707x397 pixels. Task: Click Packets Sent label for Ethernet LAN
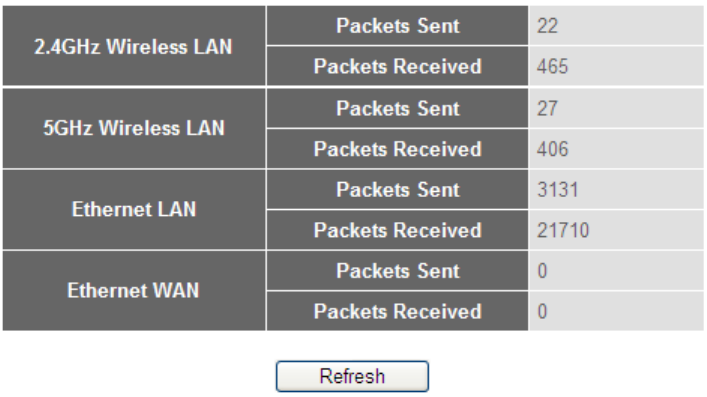click(x=397, y=189)
